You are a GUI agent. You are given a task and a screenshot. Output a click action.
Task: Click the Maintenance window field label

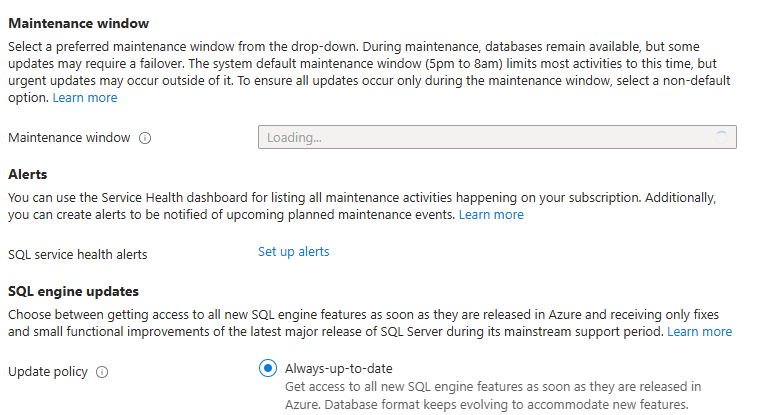(x=69, y=138)
